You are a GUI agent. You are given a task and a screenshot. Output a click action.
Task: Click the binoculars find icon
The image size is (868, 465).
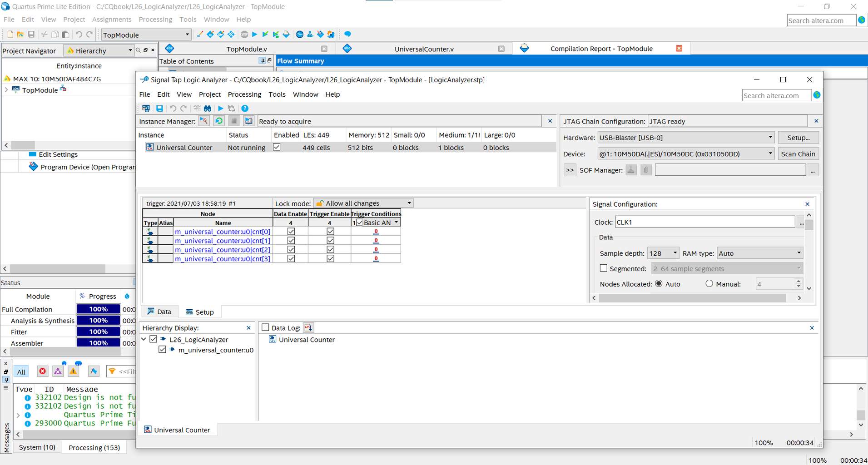[208, 109]
